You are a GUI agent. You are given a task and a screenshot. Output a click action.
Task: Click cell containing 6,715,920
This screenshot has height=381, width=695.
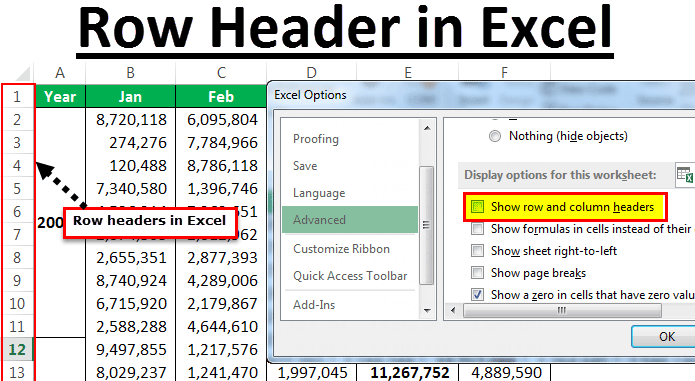[x=130, y=303]
